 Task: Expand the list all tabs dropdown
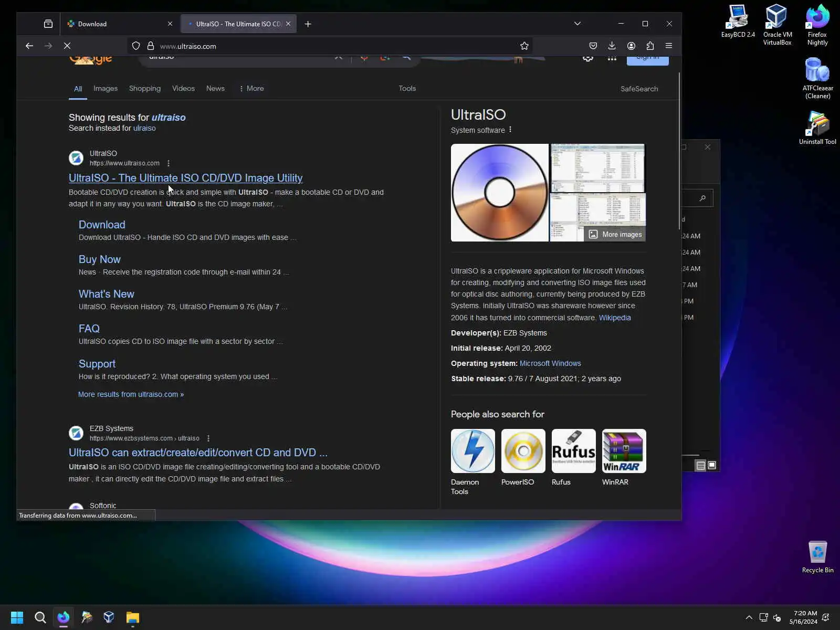pyautogui.click(x=577, y=24)
